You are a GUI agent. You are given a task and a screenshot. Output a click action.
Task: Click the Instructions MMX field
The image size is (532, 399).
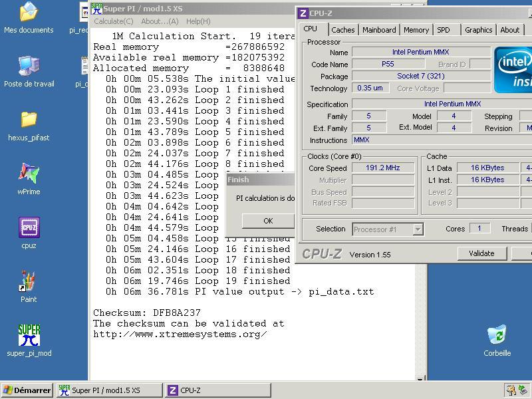pyautogui.click(x=441, y=140)
